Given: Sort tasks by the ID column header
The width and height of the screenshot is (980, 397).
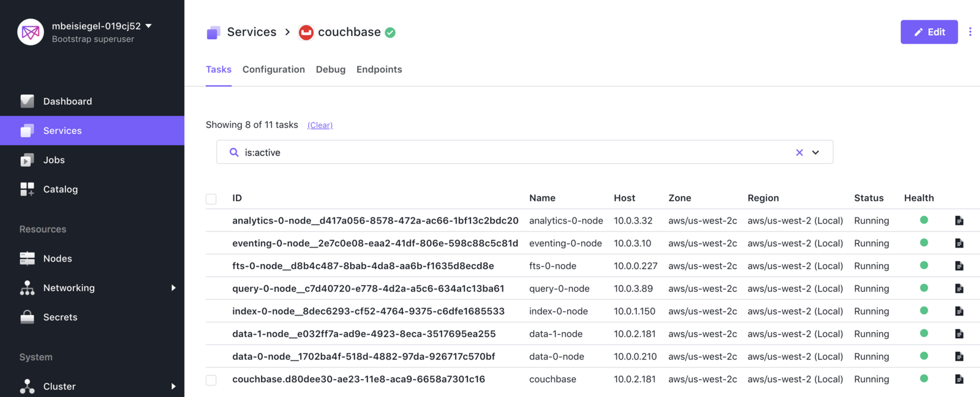Looking at the screenshot, I should tap(237, 198).
